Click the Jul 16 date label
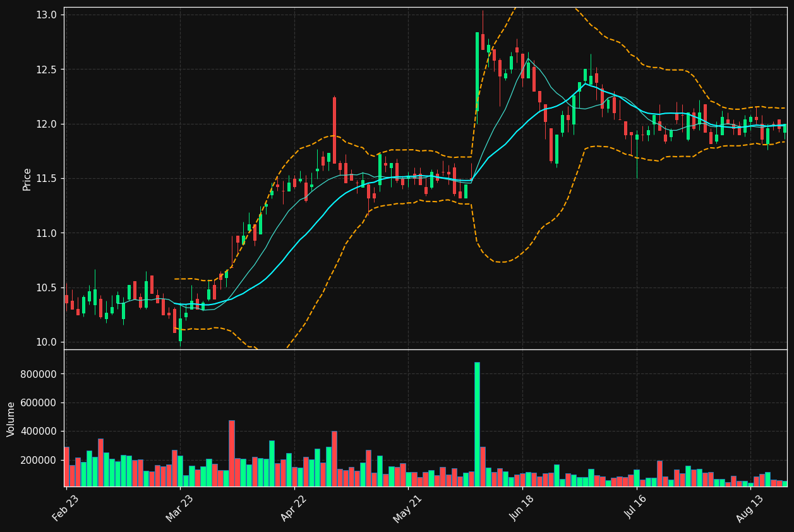 [x=636, y=508]
